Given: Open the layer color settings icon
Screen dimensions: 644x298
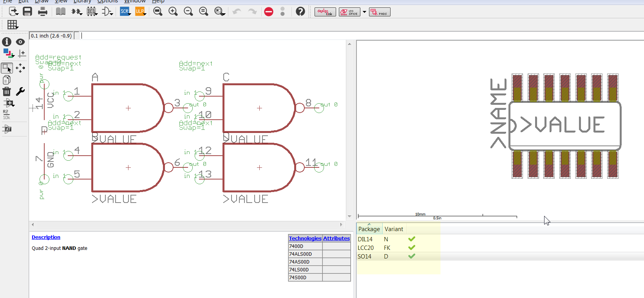Looking at the screenshot, I should (x=8, y=53).
